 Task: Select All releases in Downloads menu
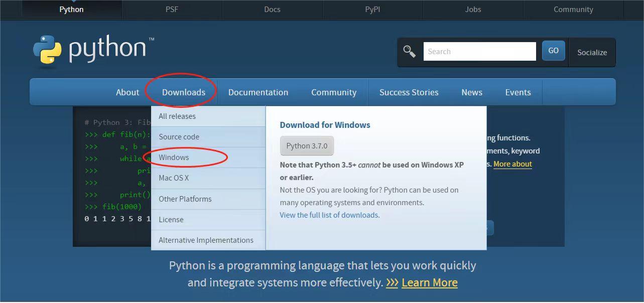click(x=177, y=116)
